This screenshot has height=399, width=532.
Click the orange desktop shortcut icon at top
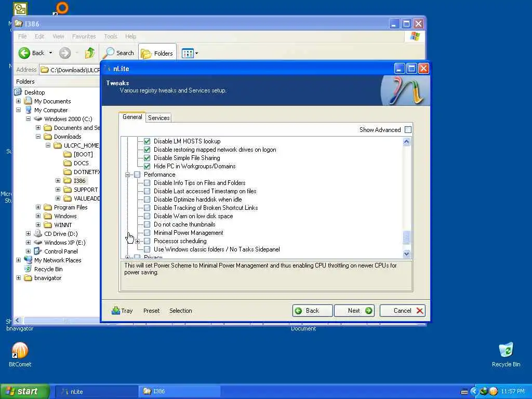pyautogui.click(x=61, y=8)
